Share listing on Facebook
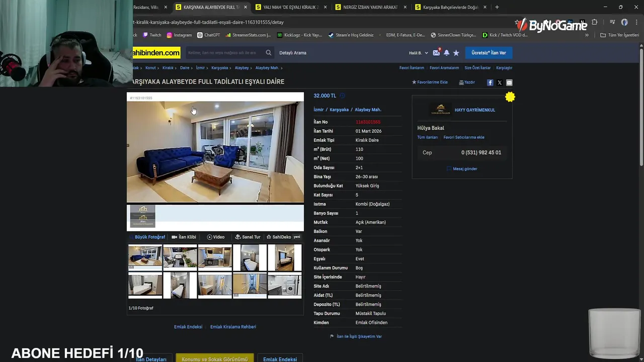 490,82
